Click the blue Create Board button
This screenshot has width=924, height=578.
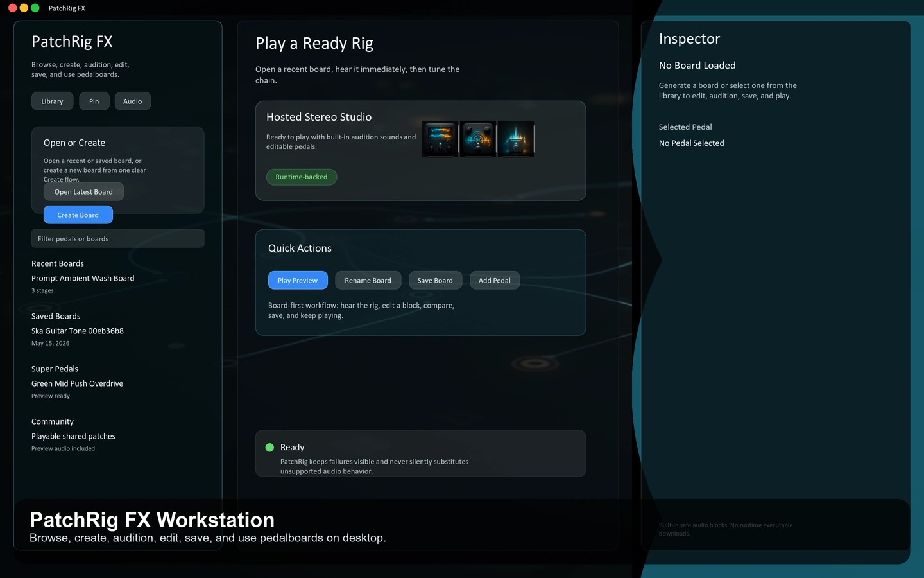[x=78, y=215]
